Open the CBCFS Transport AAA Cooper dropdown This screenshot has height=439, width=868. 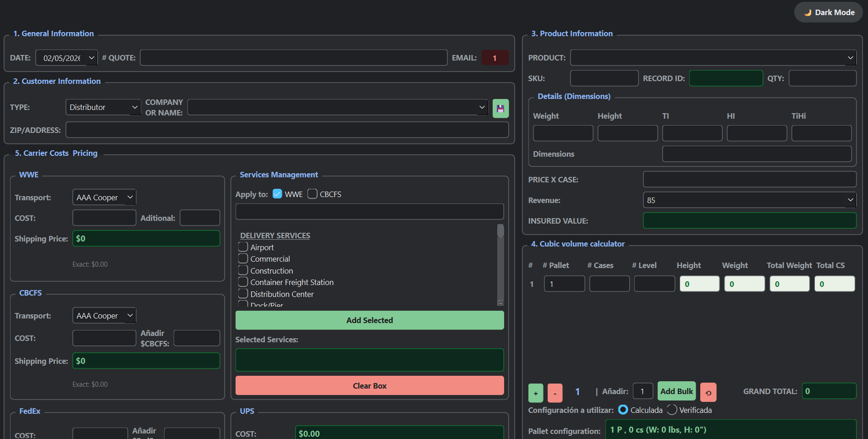pos(104,315)
